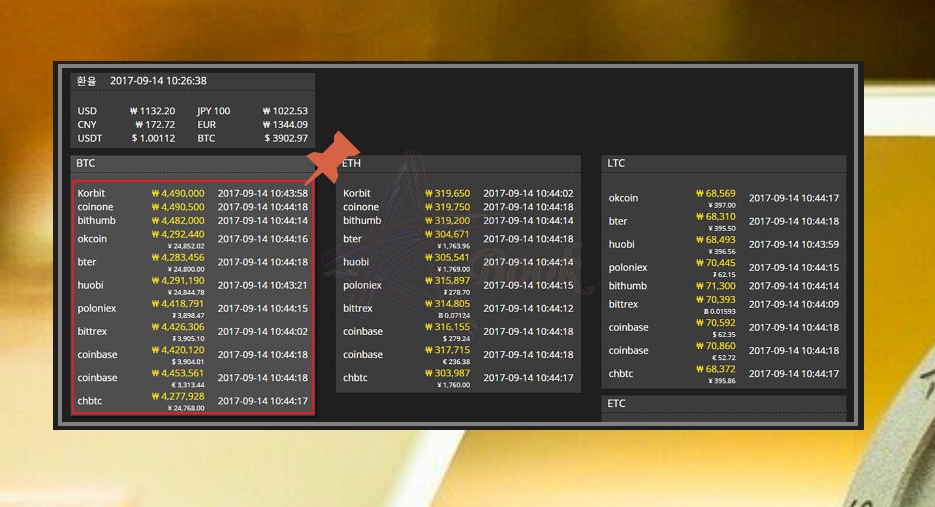Click ETH Korbit price ₩319,650
Screen dimensions: 935x507
[x=447, y=193]
